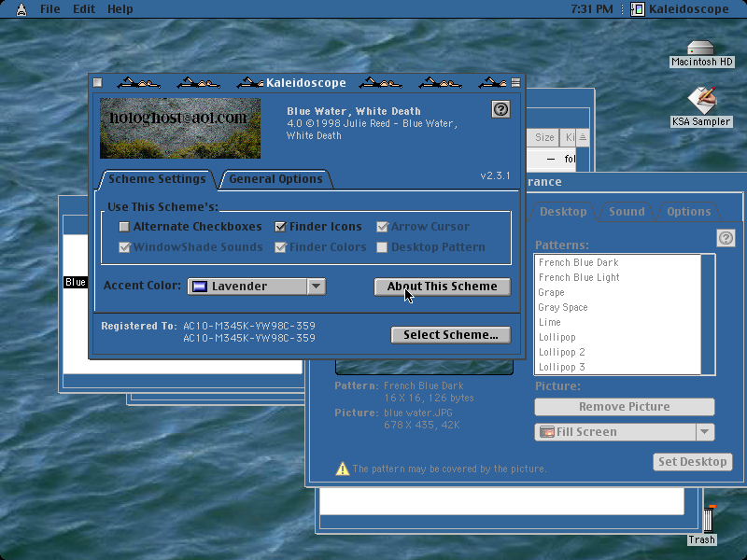
Task: Click the Kaleidoscope window collapse box
Action: coord(515,83)
